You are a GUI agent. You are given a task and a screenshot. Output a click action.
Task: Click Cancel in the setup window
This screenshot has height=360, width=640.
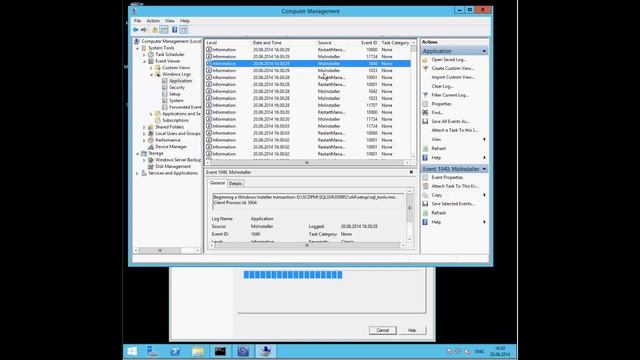382,330
